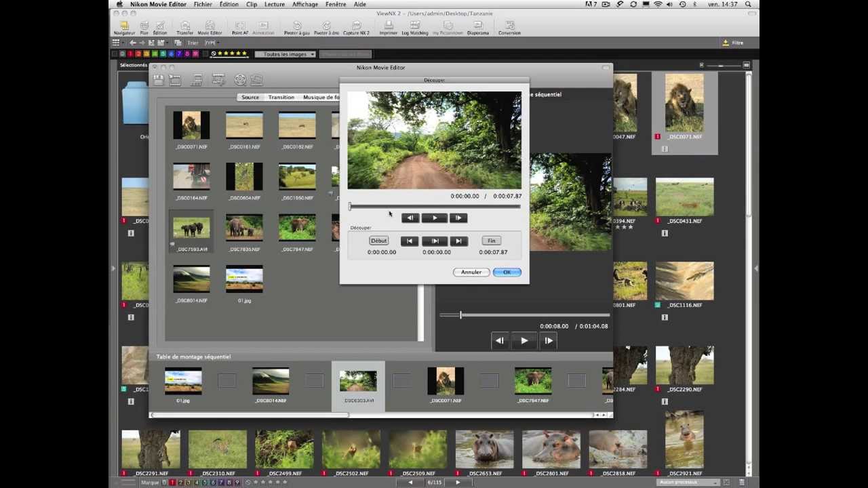Click the fourth Movie Editor toolbar icon
The height and width of the screenshot is (488, 868).
(x=218, y=80)
